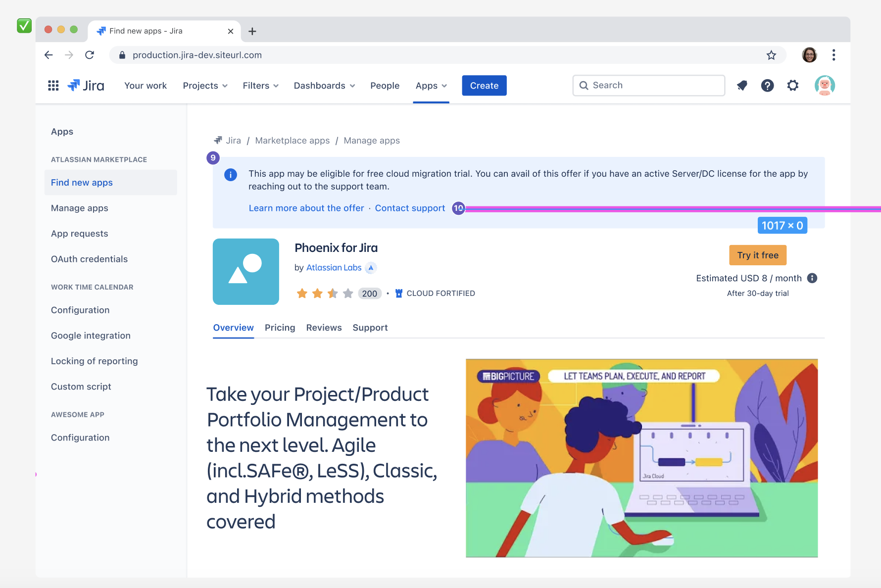The width and height of the screenshot is (881, 588).
Task: Click the user profile avatar in Jira header
Action: coord(825,86)
